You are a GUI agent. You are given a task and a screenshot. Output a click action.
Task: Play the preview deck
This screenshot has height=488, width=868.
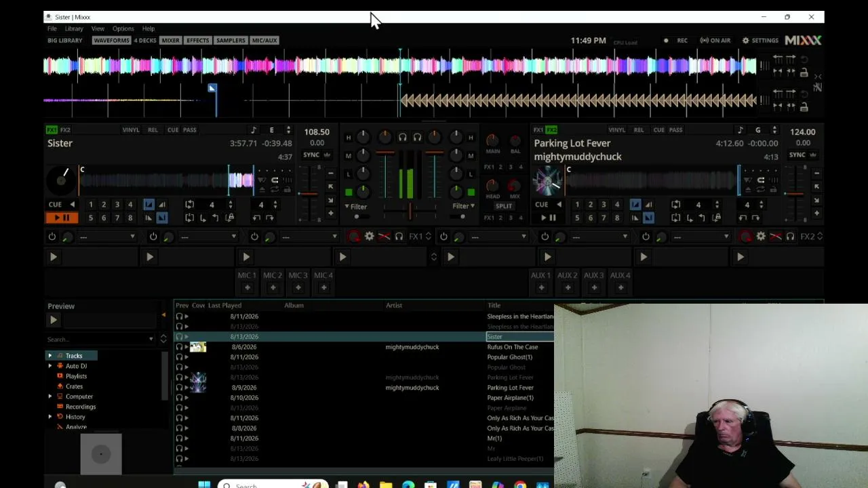point(53,320)
